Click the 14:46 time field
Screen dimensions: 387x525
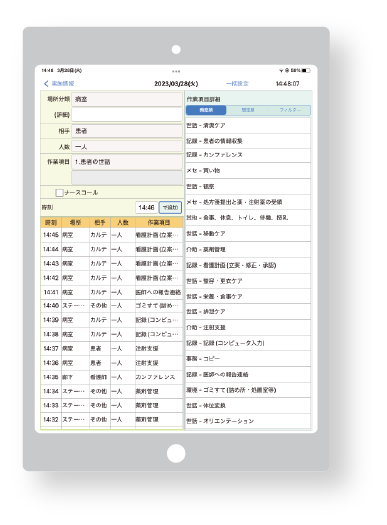pyautogui.click(x=146, y=208)
